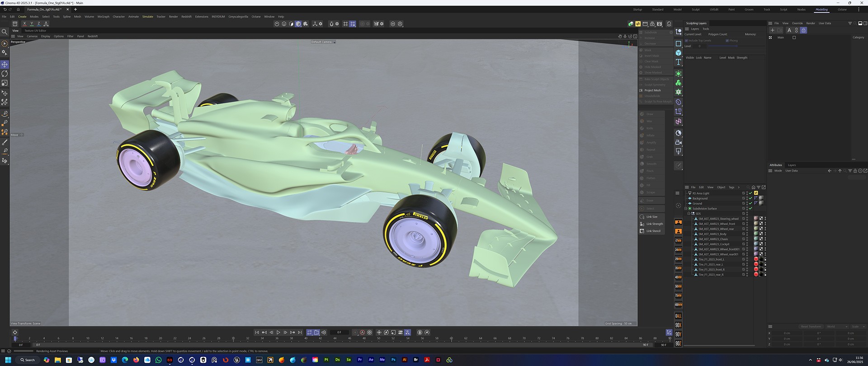Image resolution: width=868 pixels, height=366 pixels.
Task: Toggle the Include Top Levels checkbox
Action: 686,41
